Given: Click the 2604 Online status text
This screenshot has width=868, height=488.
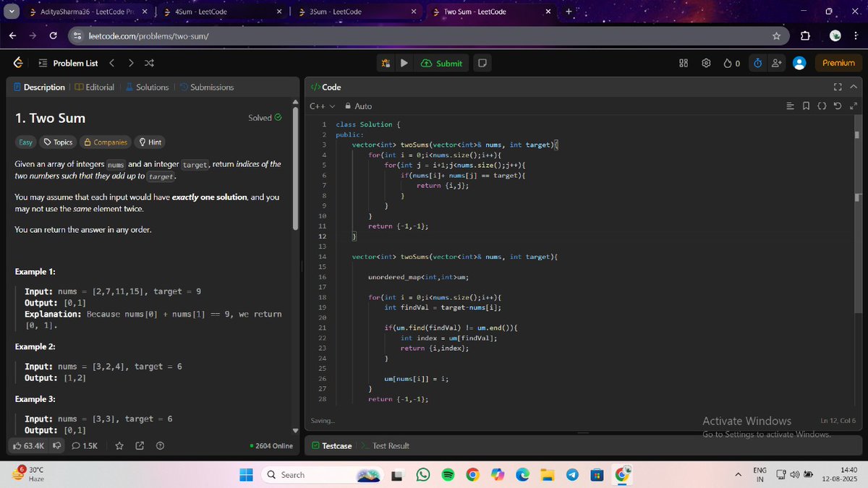Looking at the screenshot, I should [271, 445].
